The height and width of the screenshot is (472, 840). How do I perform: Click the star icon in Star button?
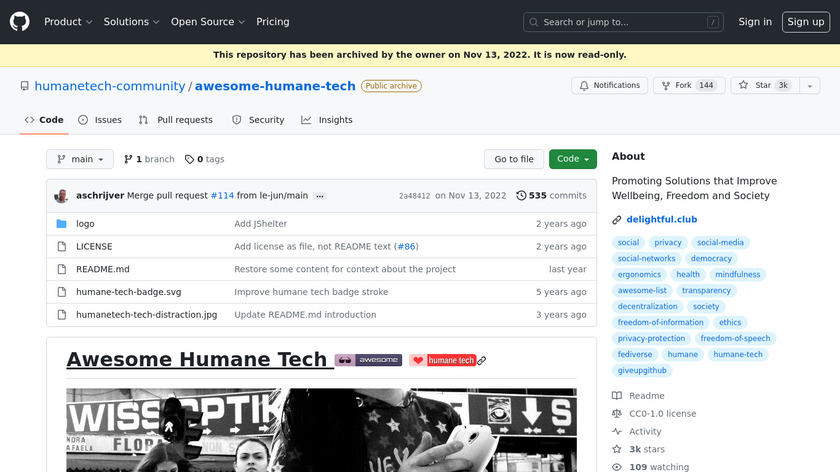pos(743,85)
